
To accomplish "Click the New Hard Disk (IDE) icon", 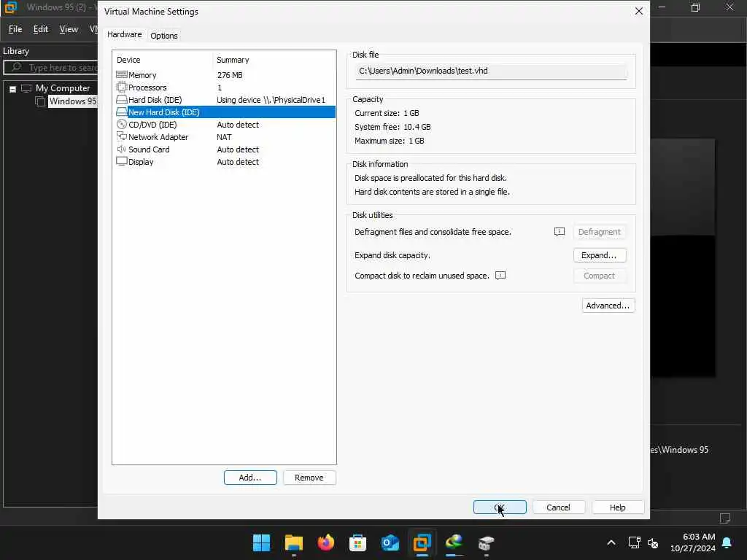I will [x=122, y=112].
